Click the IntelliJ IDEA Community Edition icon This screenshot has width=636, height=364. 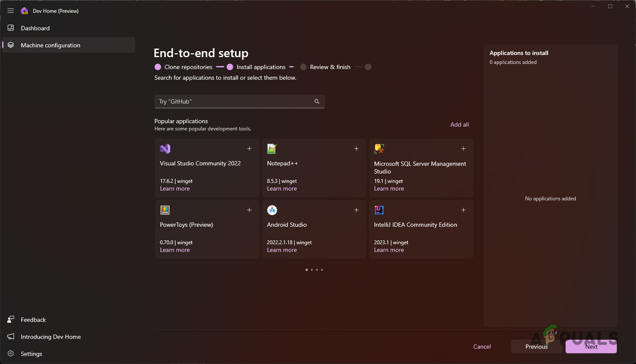point(379,210)
